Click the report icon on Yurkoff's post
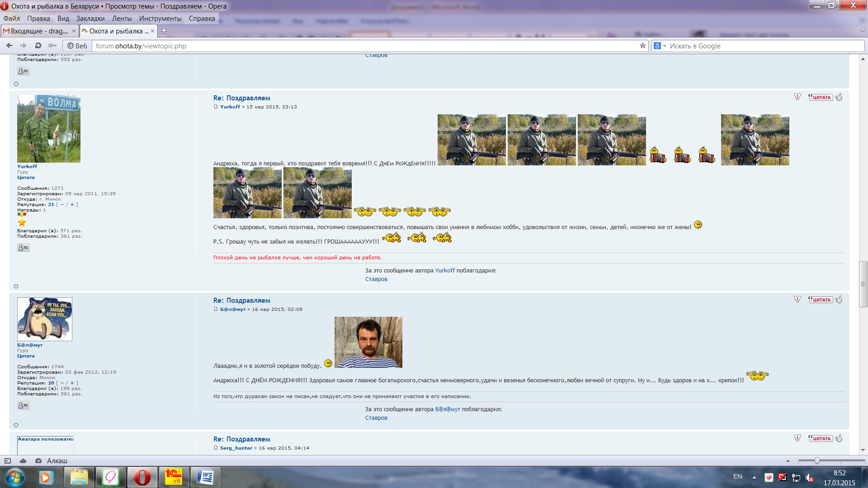 (797, 97)
